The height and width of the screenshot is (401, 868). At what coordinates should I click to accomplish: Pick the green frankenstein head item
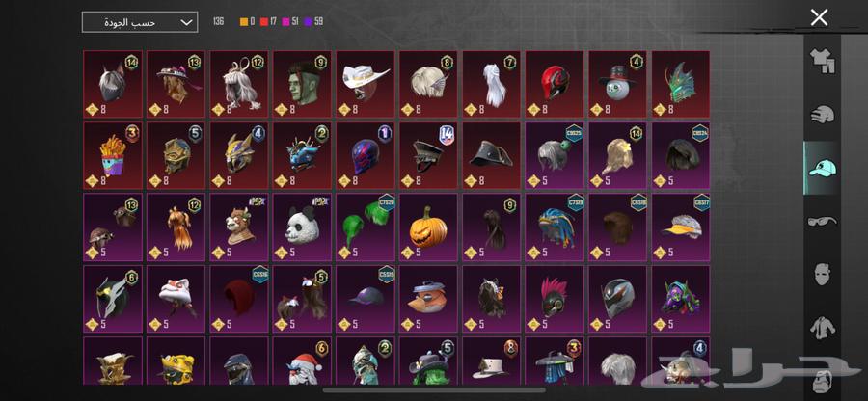pos(302,84)
